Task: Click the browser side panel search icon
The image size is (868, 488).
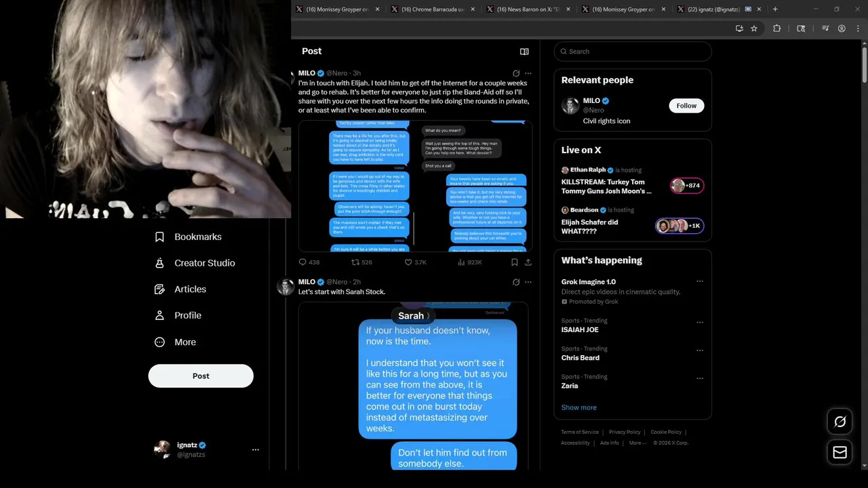Action: [x=801, y=28]
